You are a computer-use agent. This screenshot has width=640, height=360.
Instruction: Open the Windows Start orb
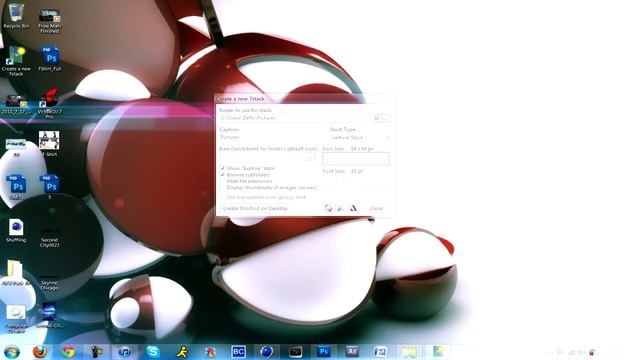[12, 351]
